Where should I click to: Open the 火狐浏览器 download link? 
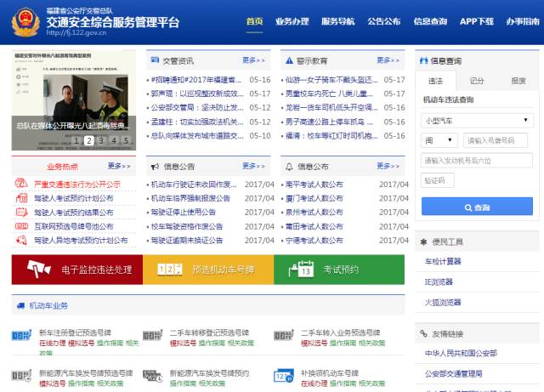[x=443, y=303]
